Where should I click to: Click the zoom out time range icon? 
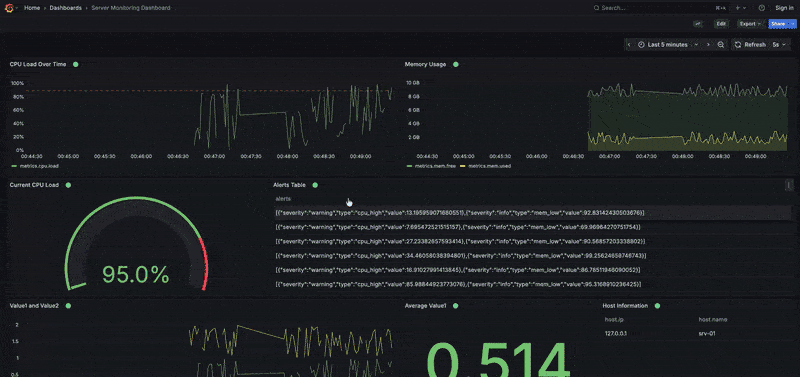720,44
